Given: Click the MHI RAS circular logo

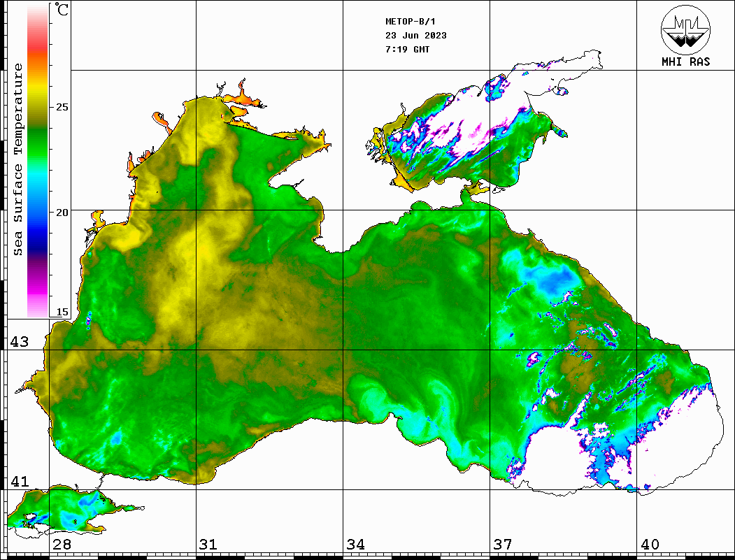Looking at the screenshot, I should 685,29.
